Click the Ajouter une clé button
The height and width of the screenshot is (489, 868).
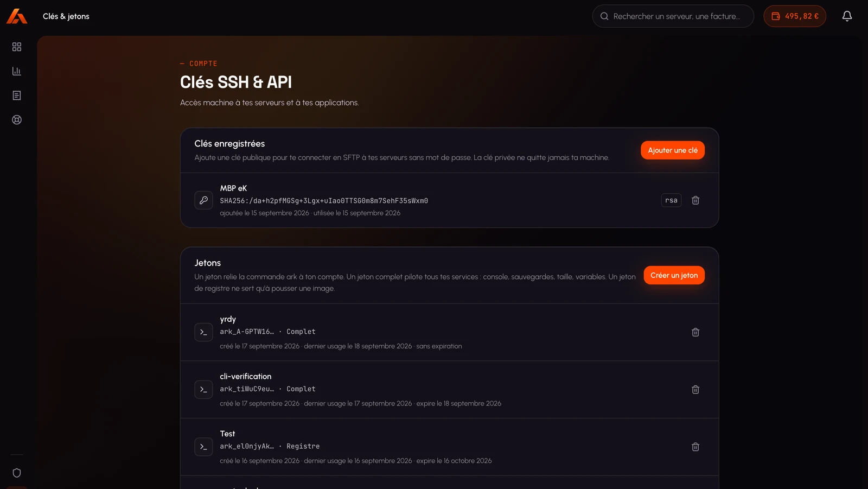[673, 150]
